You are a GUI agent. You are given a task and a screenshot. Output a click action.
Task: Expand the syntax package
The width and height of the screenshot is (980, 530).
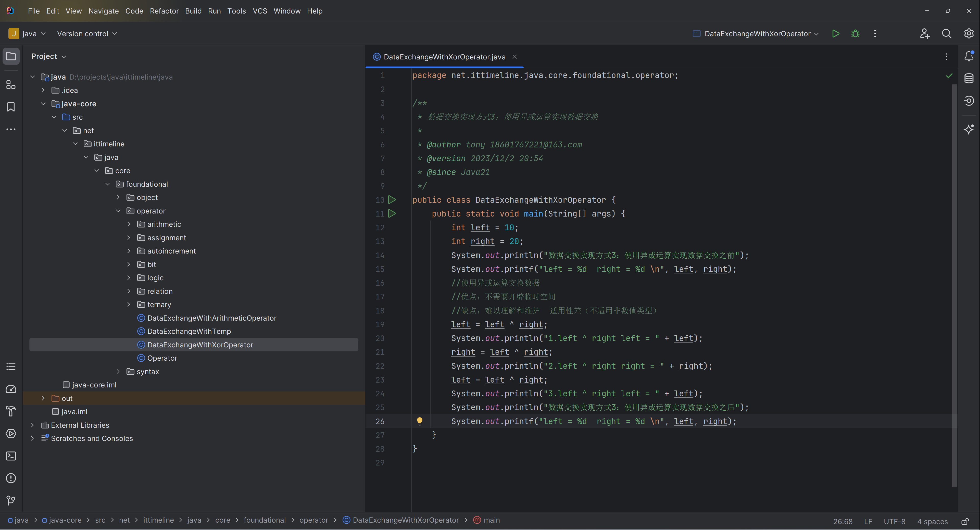tap(118, 371)
